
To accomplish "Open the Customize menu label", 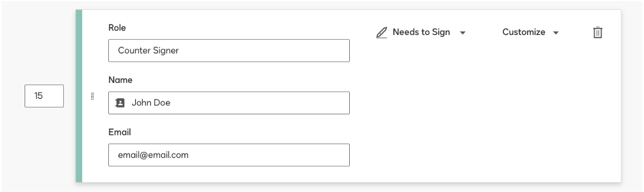I will (524, 32).
